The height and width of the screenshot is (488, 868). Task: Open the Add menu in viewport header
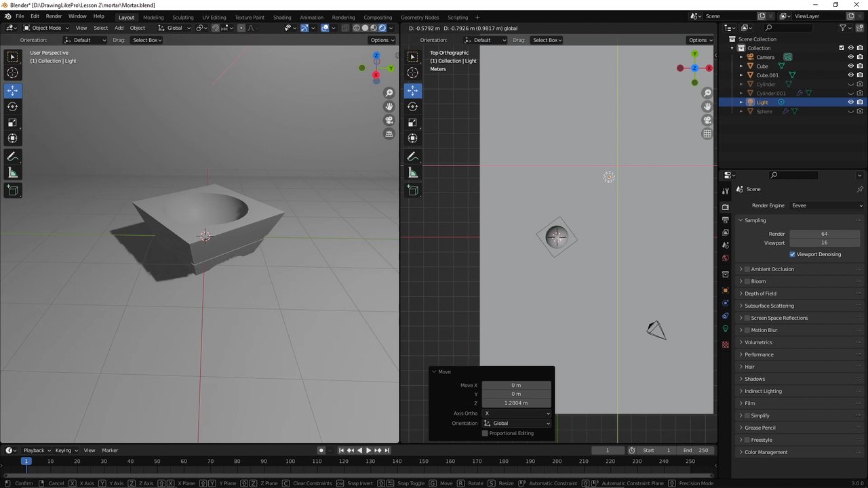point(119,28)
